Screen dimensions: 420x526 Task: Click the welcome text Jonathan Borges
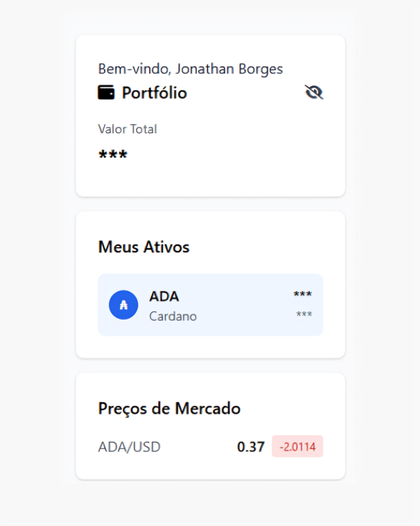[x=190, y=69]
